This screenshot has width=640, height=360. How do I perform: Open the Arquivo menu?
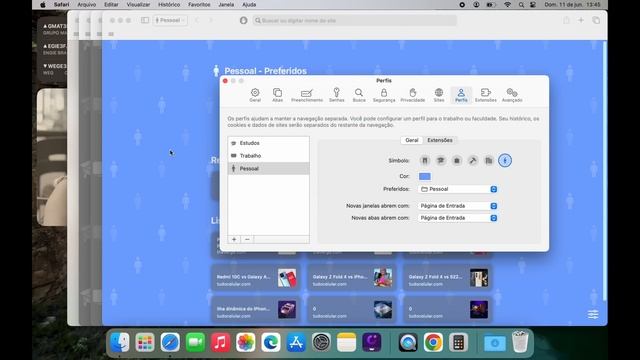click(x=87, y=4)
